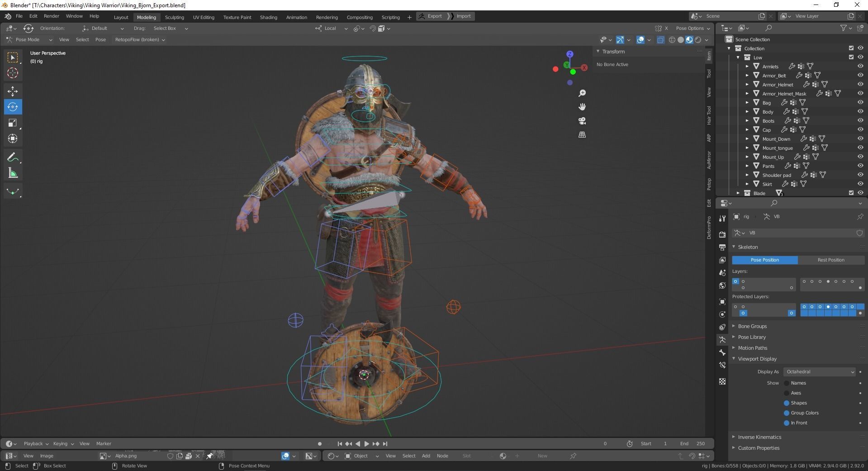Open the Pose Mode dropdown
The image size is (868, 471).
click(30, 40)
